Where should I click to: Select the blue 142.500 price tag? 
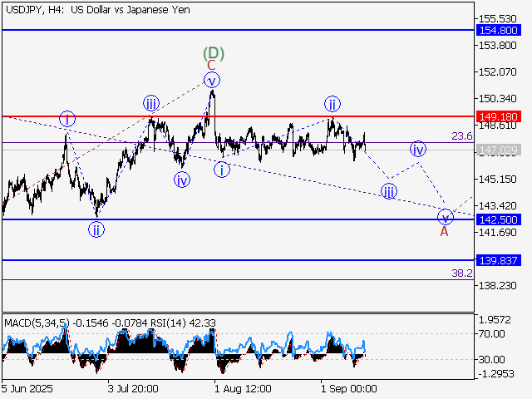tap(499, 219)
